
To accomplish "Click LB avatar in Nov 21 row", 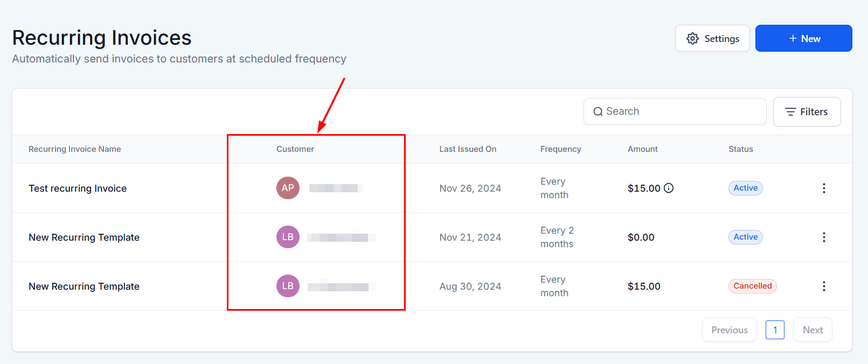I will click(x=288, y=237).
